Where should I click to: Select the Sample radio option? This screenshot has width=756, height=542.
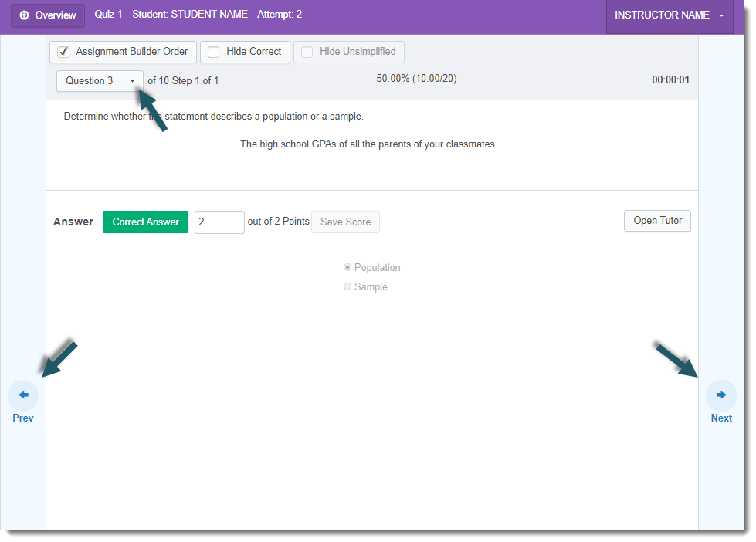click(x=347, y=286)
